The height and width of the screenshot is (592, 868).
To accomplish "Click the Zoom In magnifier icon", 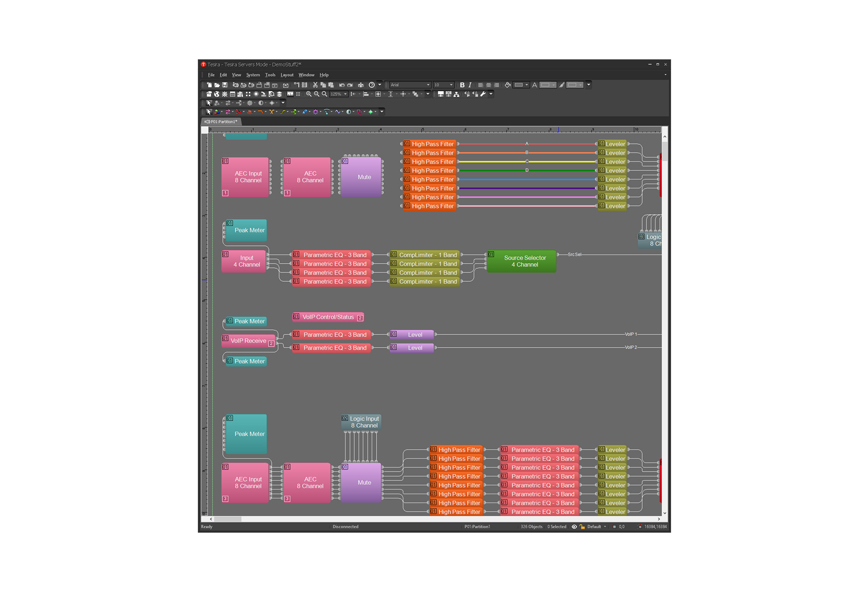I will point(309,94).
